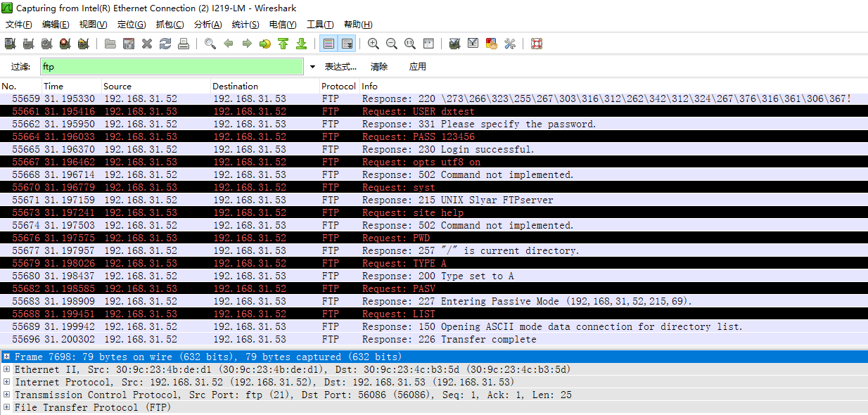
Task: Open help lifebuoy icon
Action: [537, 44]
